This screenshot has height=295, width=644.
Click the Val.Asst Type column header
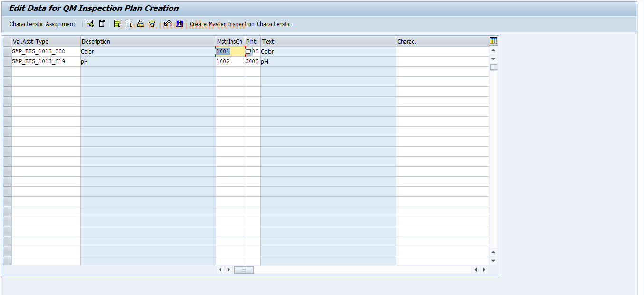point(45,41)
